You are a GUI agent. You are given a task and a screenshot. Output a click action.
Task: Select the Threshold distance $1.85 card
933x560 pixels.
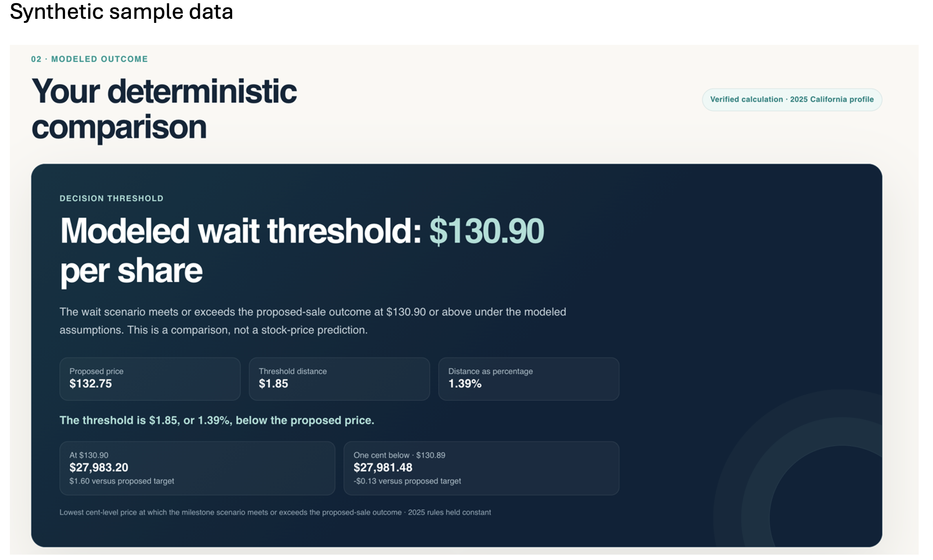[339, 379]
